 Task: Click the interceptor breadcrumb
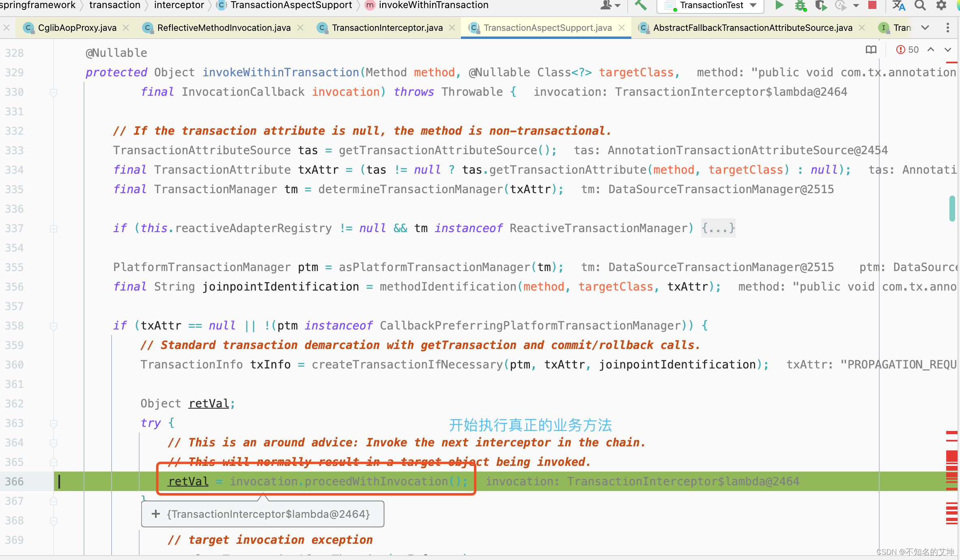point(179,5)
